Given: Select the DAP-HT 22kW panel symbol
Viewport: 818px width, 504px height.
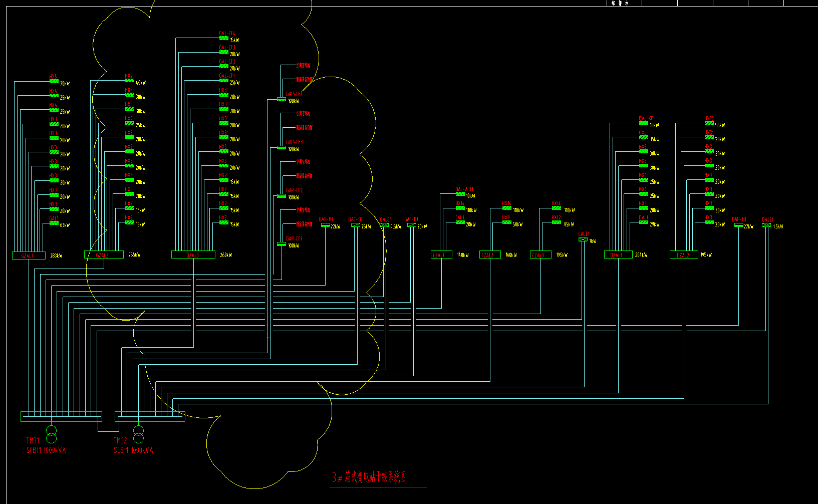Looking at the screenshot, I should coord(738,225).
